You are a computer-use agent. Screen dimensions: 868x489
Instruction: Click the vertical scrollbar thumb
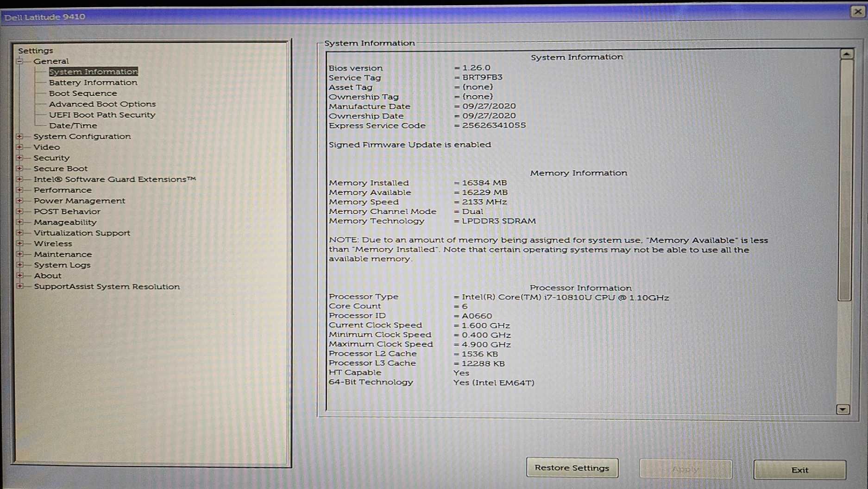point(845,180)
